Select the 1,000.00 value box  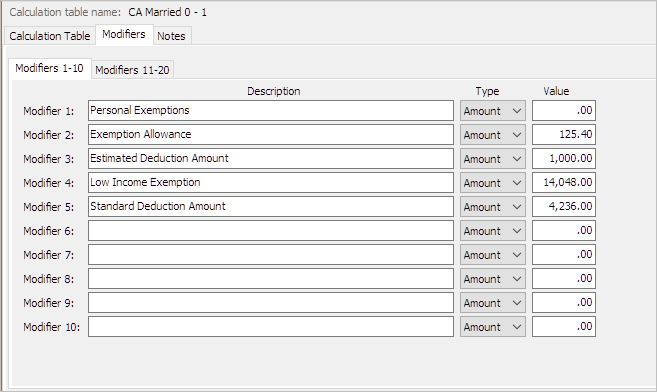tap(564, 159)
